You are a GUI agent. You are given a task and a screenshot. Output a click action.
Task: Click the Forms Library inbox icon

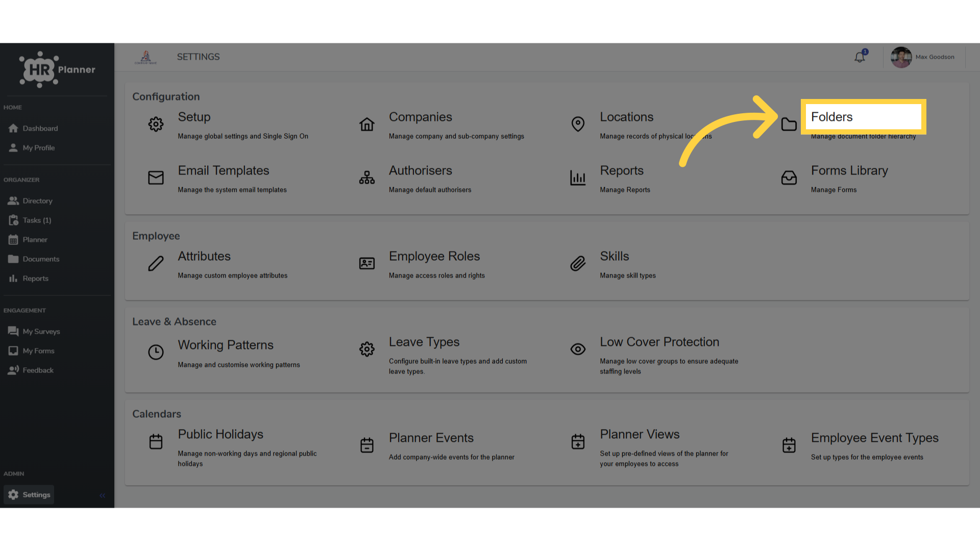(x=789, y=178)
